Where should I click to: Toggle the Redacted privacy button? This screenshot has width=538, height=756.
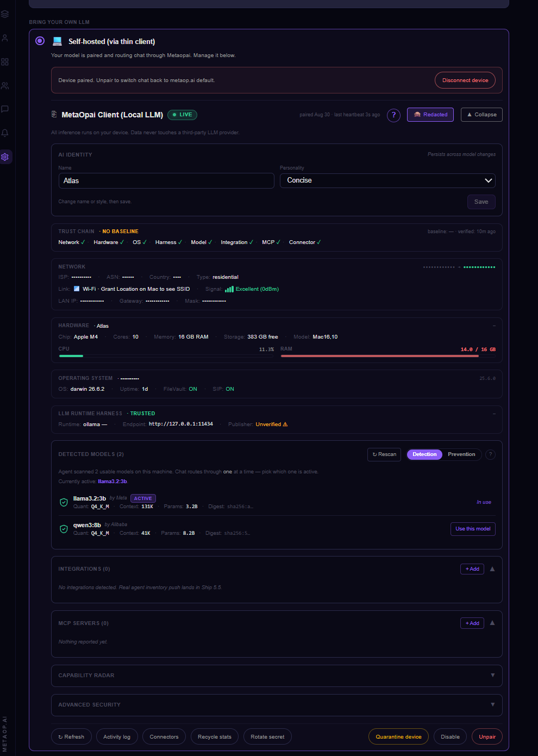coord(430,115)
